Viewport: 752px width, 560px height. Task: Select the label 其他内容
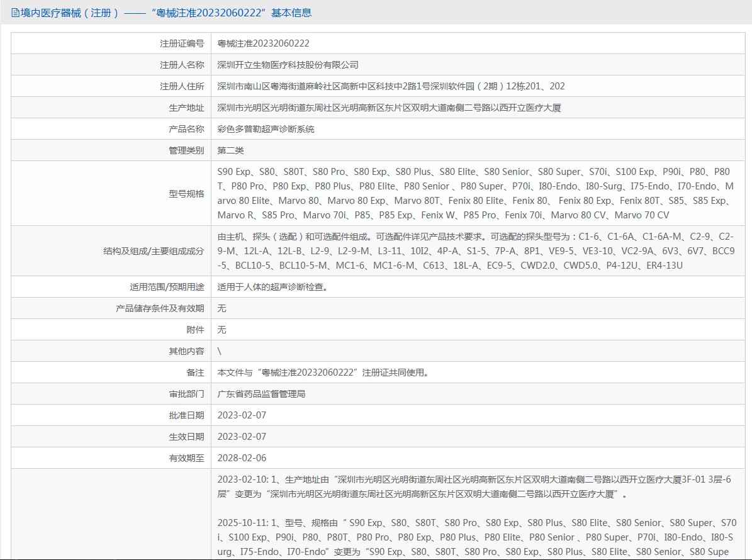tap(186, 352)
